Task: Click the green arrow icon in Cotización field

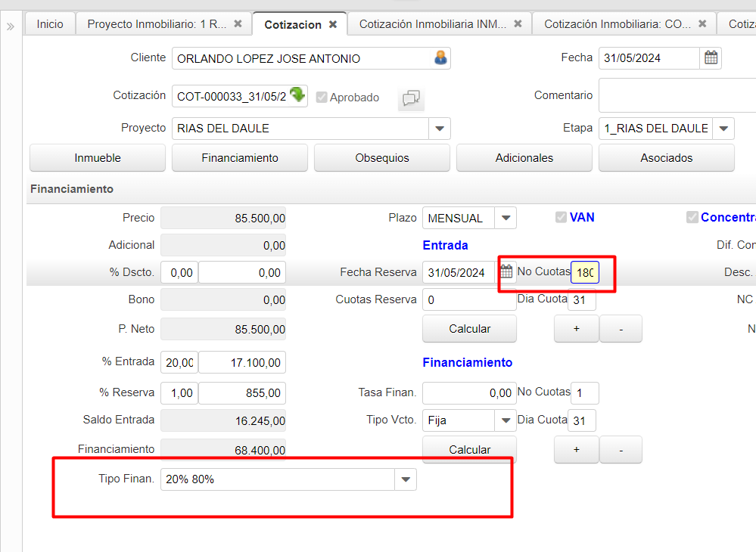Action: point(297,95)
